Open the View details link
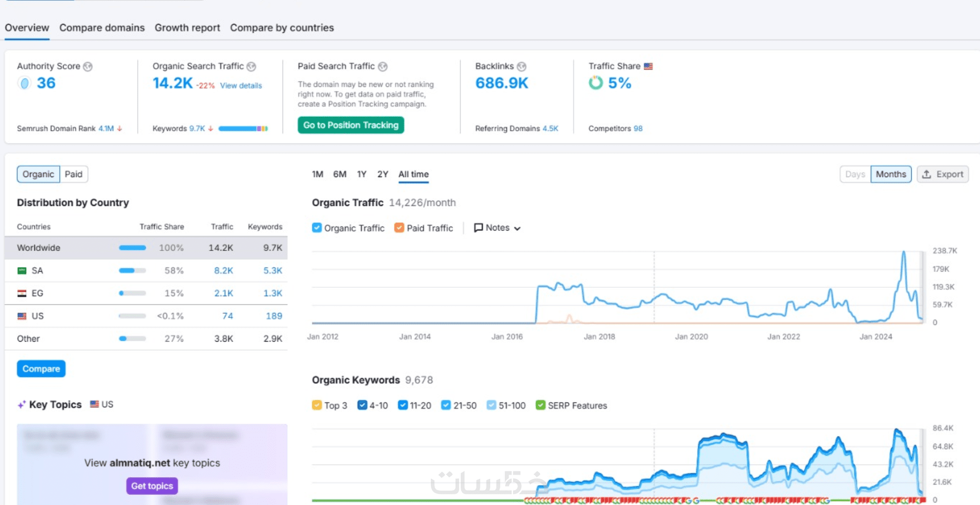This screenshot has width=980, height=505. [241, 86]
